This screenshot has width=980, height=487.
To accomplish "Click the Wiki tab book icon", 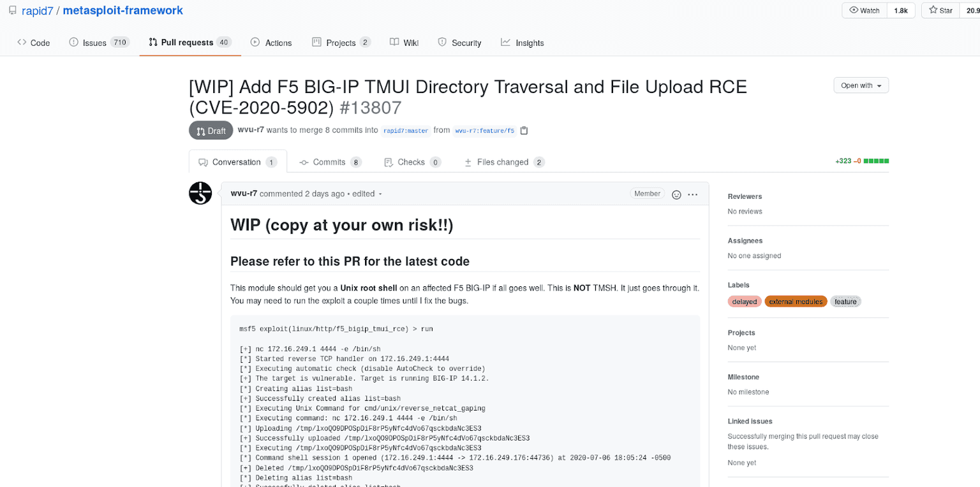I will coord(394,43).
